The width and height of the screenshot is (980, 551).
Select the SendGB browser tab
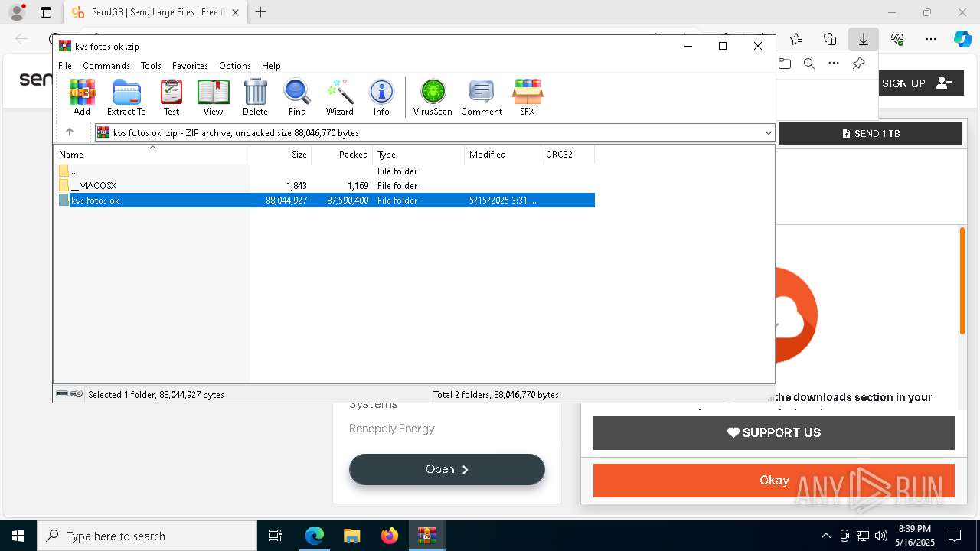155,12
